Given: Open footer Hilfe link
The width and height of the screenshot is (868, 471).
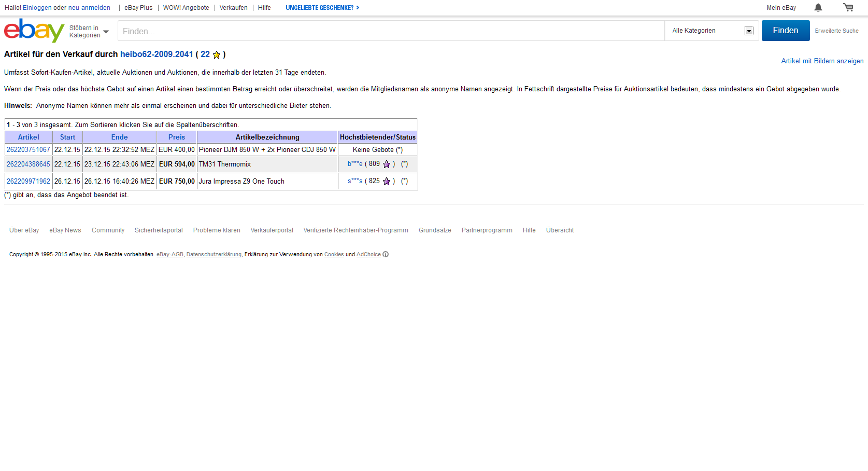Looking at the screenshot, I should pyautogui.click(x=529, y=230).
